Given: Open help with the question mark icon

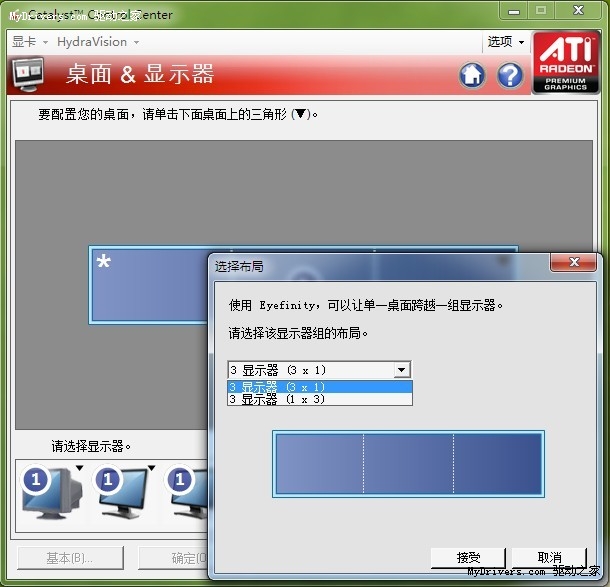Looking at the screenshot, I should (x=510, y=75).
